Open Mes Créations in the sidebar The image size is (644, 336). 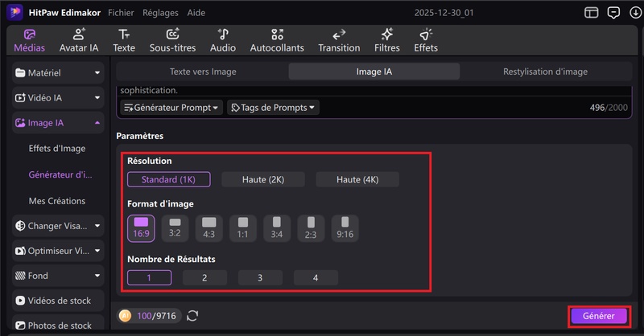click(x=56, y=201)
